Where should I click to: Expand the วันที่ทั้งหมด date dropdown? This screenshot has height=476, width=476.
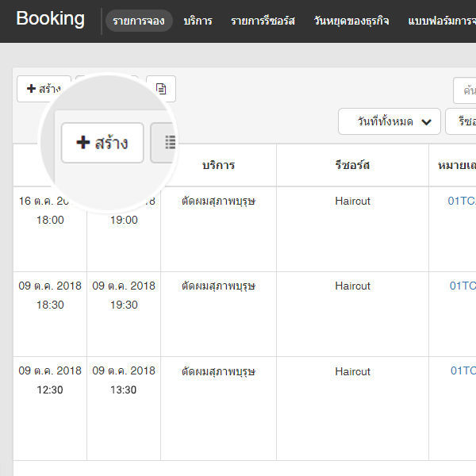click(390, 121)
